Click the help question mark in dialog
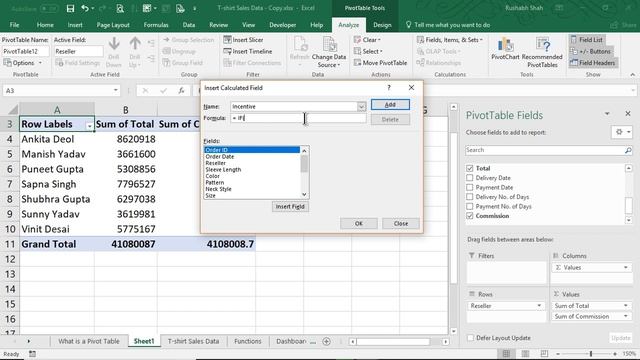Image resolution: width=640 pixels, height=360 pixels. click(389, 87)
